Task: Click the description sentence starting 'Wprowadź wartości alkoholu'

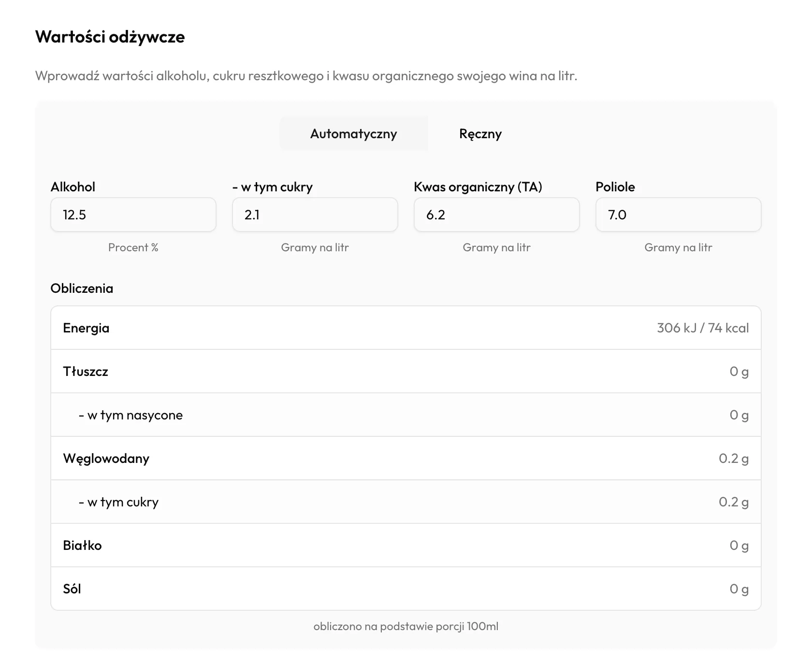Action: (x=306, y=76)
